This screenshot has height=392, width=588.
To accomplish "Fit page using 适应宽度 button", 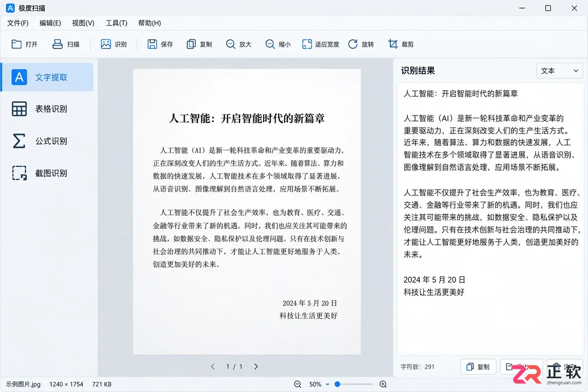I will (x=321, y=44).
